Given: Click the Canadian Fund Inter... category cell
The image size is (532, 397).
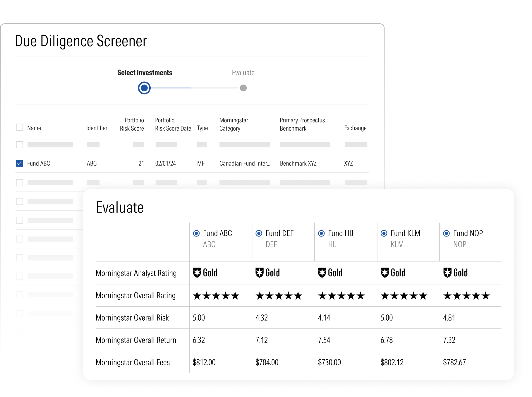Looking at the screenshot, I should click(x=245, y=163).
